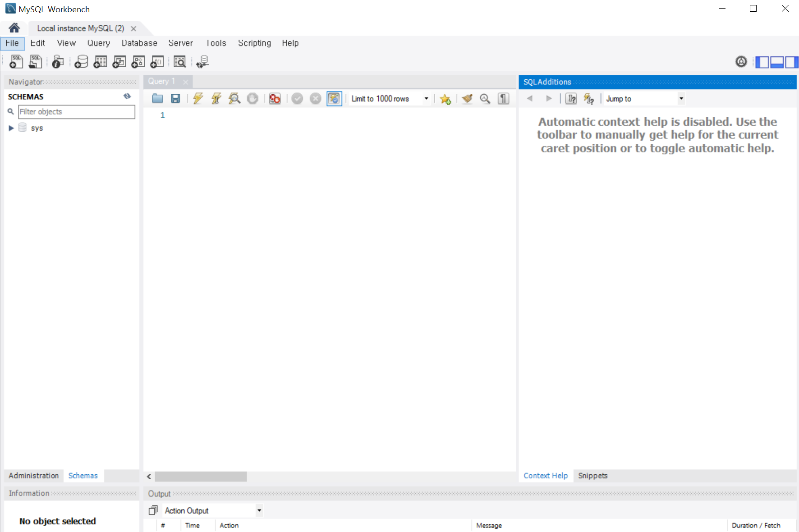Save the script to file

[x=175, y=98]
